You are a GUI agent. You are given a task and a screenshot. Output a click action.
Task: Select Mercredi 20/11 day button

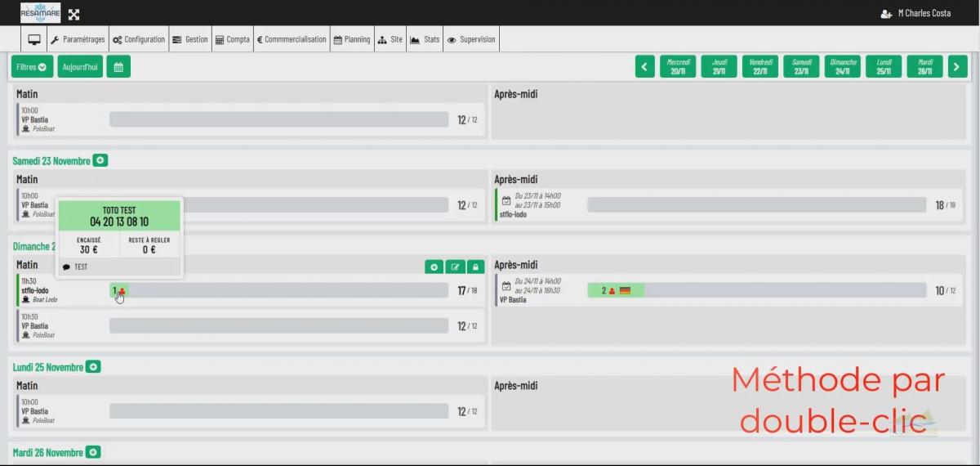click(678, 67)
